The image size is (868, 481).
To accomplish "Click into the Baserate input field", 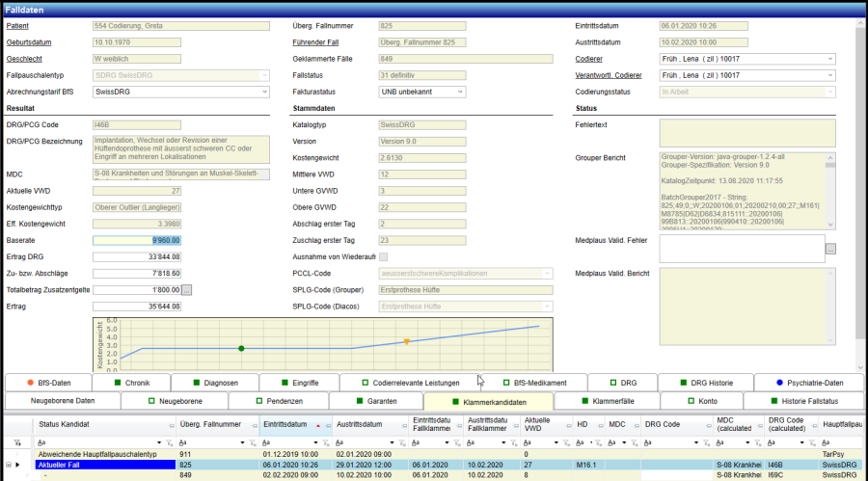I will click(x=137, y=240).
